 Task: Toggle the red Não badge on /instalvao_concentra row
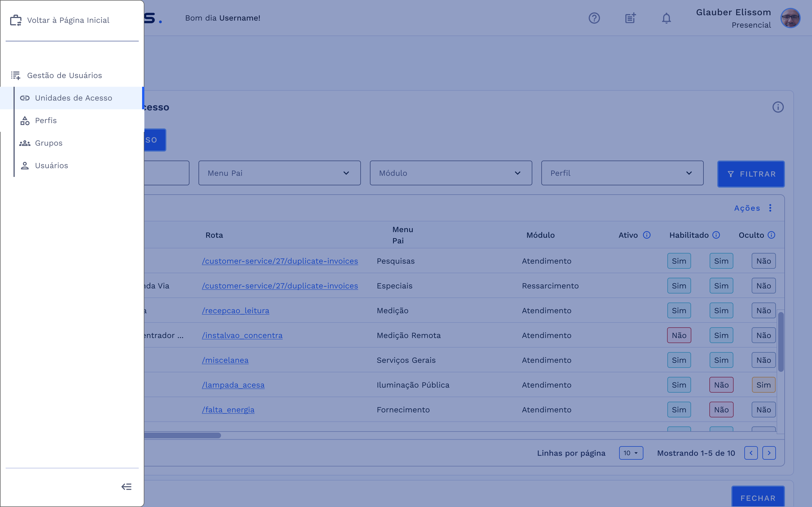point(679,335)
